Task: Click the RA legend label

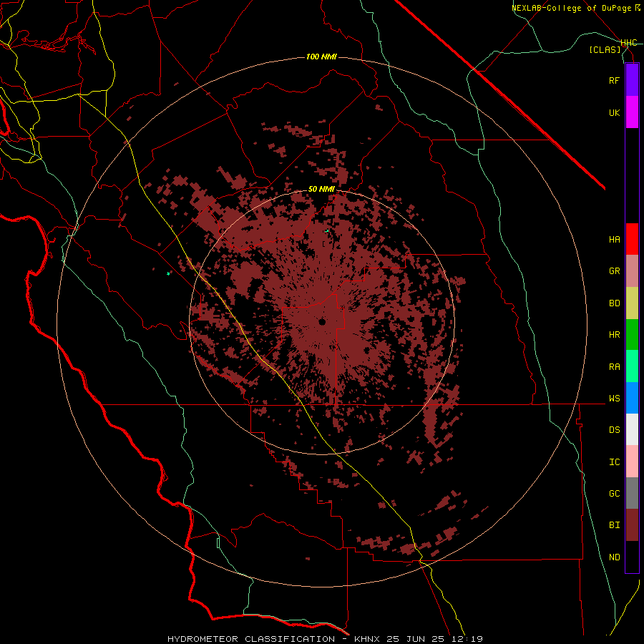Action: (x=615, y=367)
